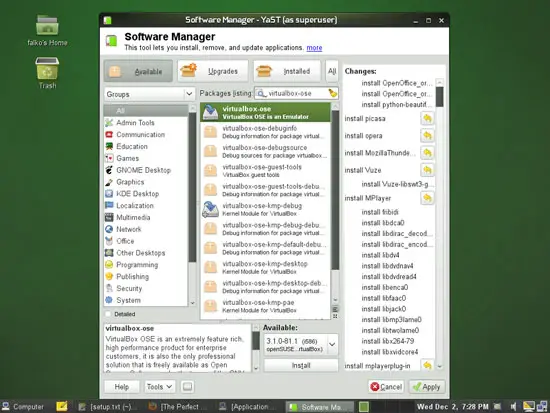The height and width of the screenshot is (413, 550).
Task: Select the Publishing group
Action: (x=146, y=277)
